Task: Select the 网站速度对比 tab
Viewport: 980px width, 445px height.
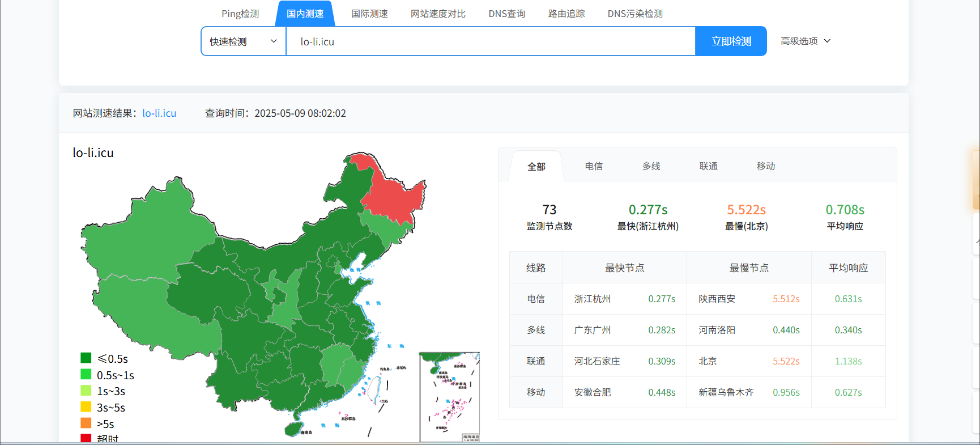Action: (x=438, y=14)
